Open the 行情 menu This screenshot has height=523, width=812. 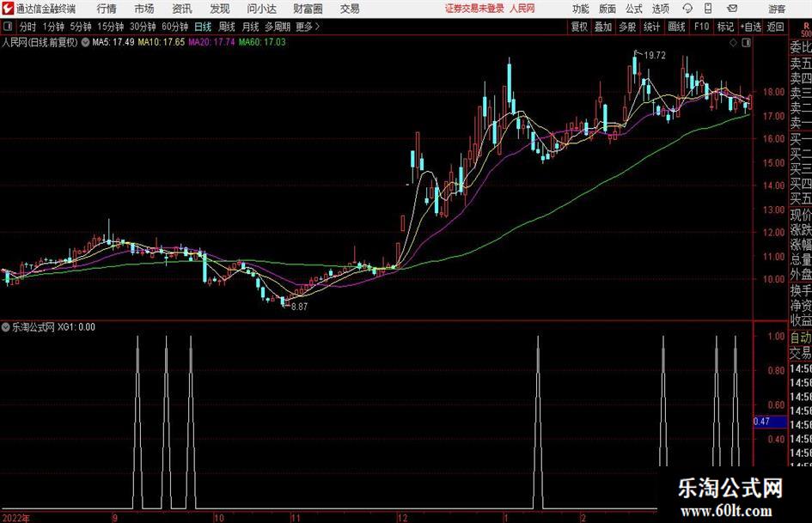click(107, 9)
